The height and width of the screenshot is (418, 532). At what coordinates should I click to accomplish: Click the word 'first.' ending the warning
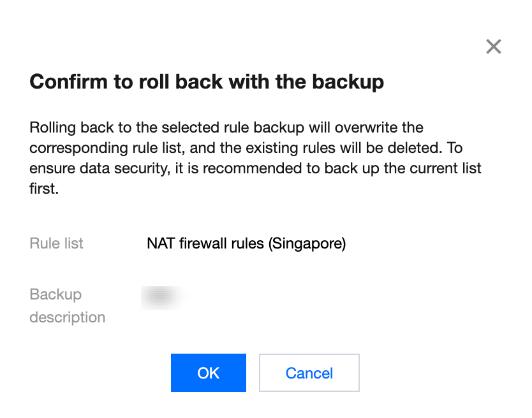pos(44,189)
